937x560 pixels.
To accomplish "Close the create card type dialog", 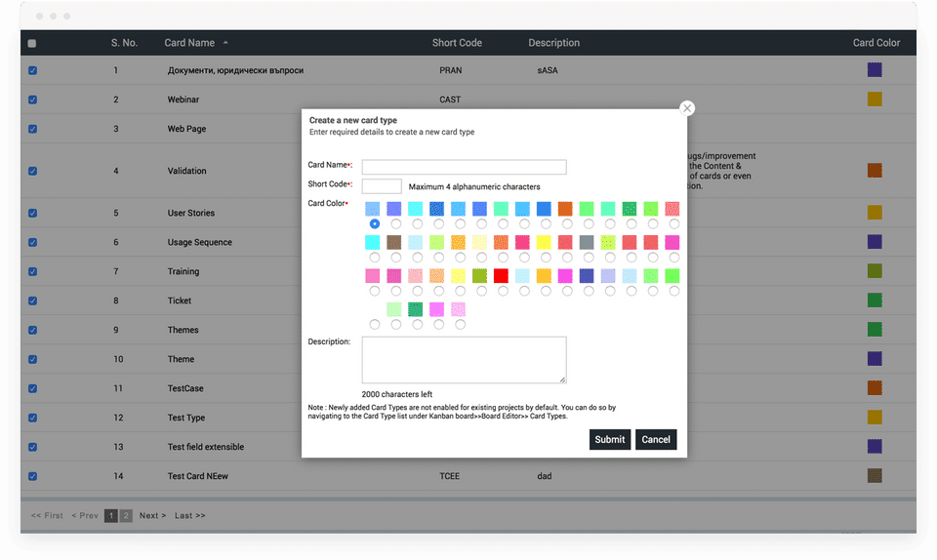I will point(686,108).
